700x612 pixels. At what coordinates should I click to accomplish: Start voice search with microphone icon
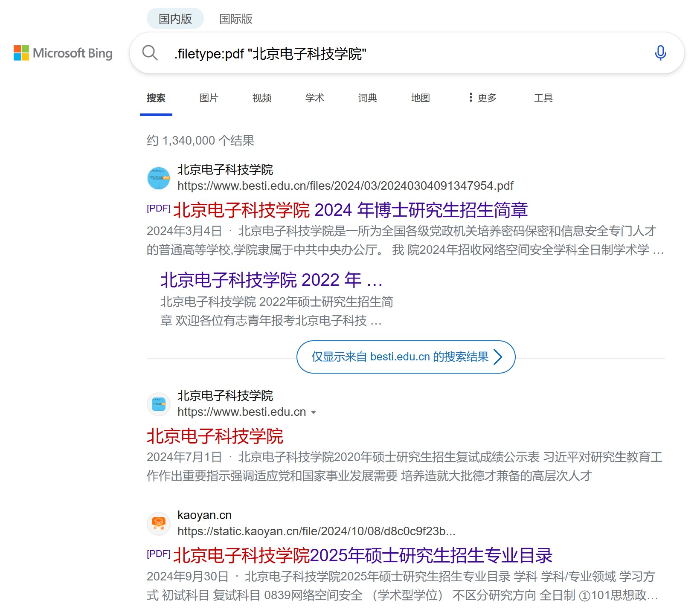pos(660,53)
